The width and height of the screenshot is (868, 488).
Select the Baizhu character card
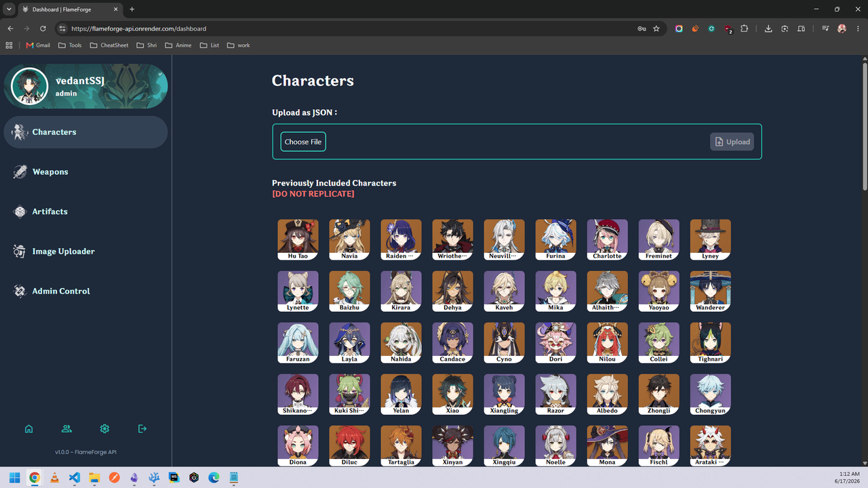tap(349, 291)
